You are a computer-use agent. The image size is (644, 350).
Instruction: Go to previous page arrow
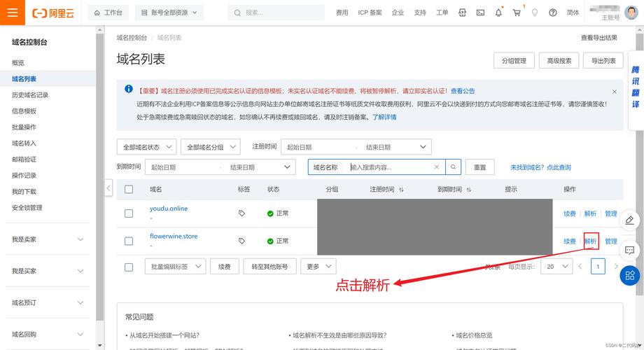(x=580, y=267)
